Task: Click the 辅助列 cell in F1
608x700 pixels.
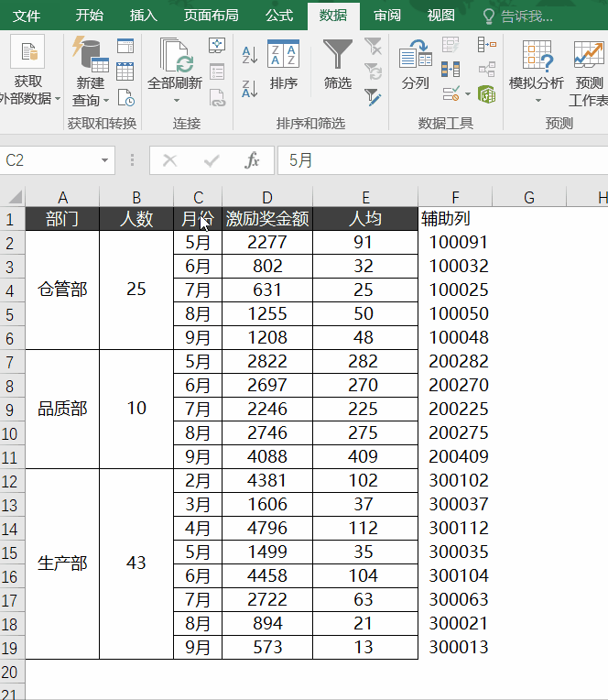Action: (455, 219)
